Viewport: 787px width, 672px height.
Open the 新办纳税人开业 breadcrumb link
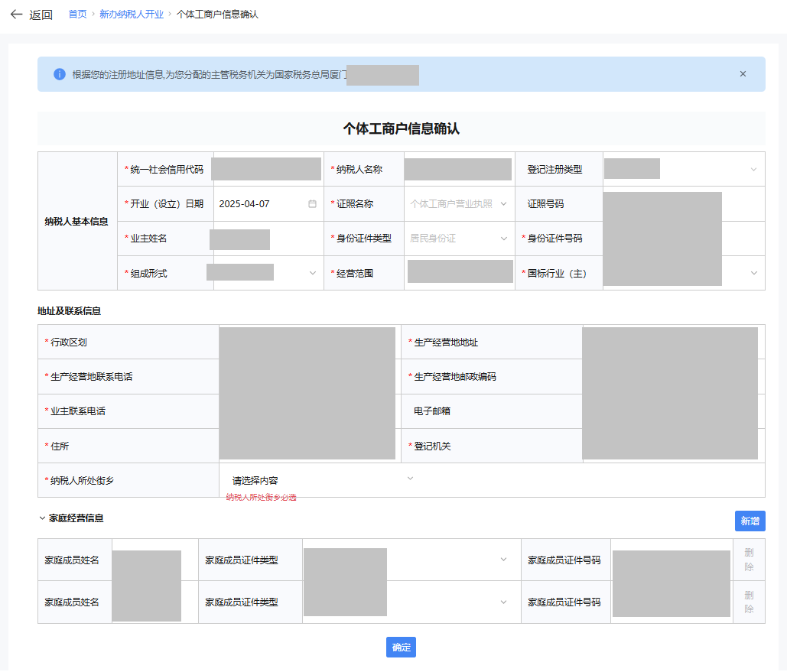[132, 14]
